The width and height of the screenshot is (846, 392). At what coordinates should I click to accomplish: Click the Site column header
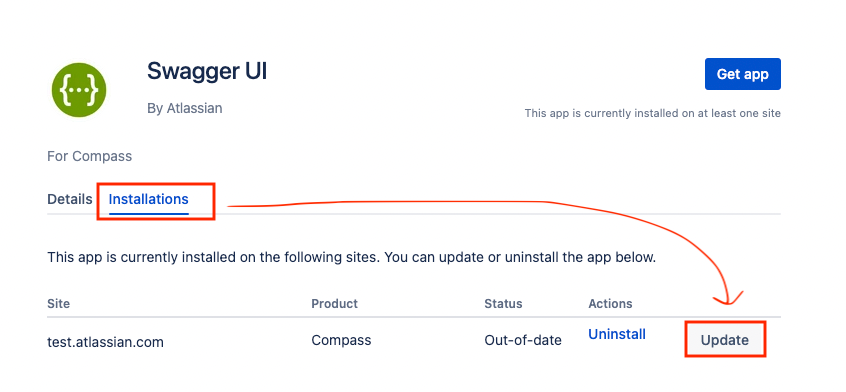(x=58, y=304)
